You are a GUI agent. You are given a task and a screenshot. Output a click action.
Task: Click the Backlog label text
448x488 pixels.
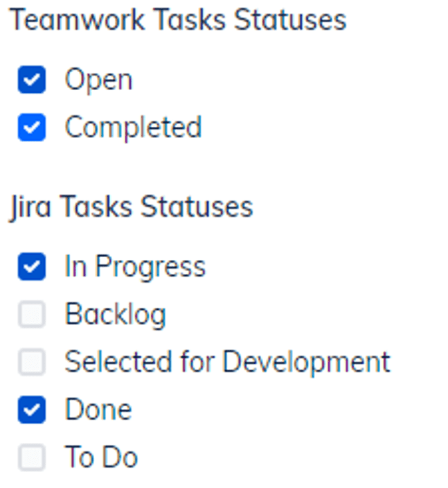116,315
